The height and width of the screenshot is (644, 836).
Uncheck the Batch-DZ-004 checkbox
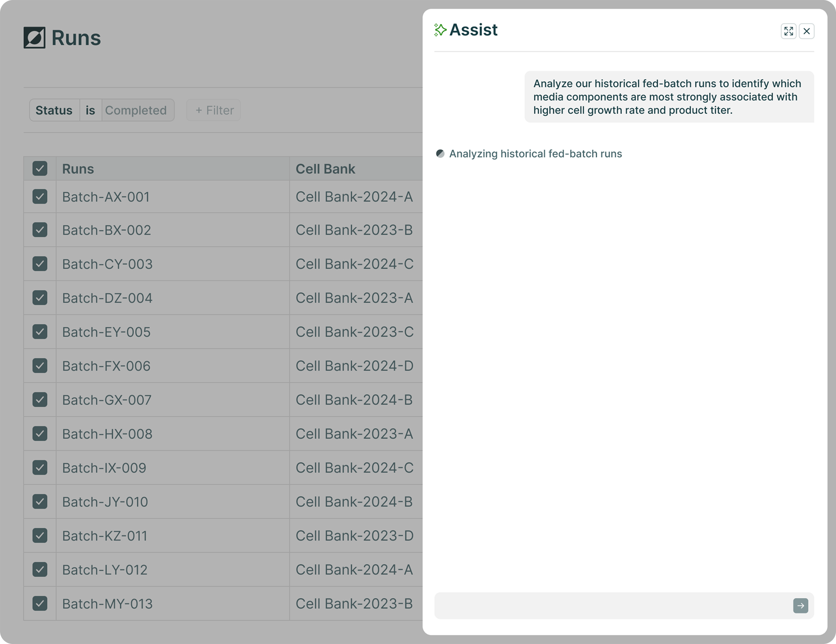point(40,298)
